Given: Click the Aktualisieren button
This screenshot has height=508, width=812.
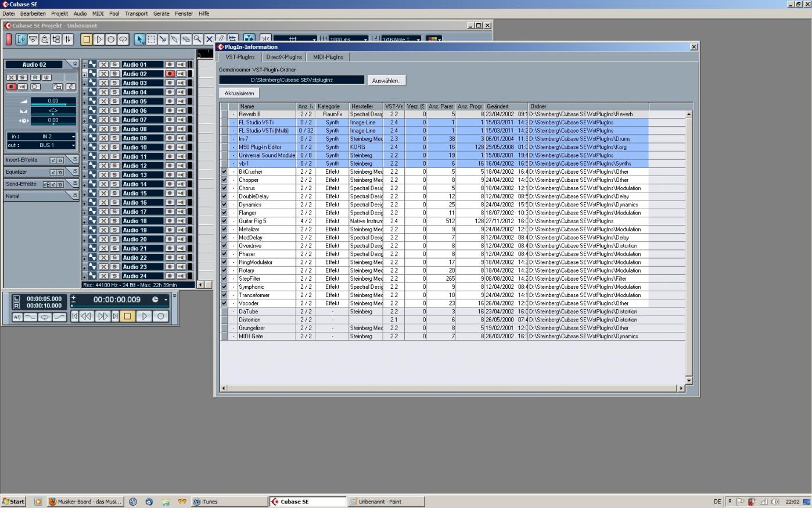Looking at the screenshot, I should click(x=239, y=93).
